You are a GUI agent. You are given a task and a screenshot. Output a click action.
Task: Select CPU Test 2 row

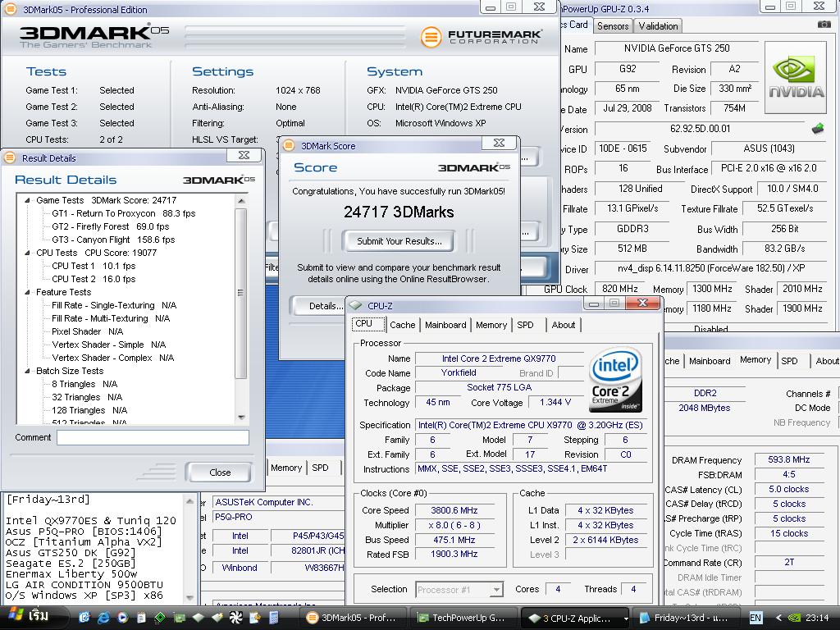point(94,279)
